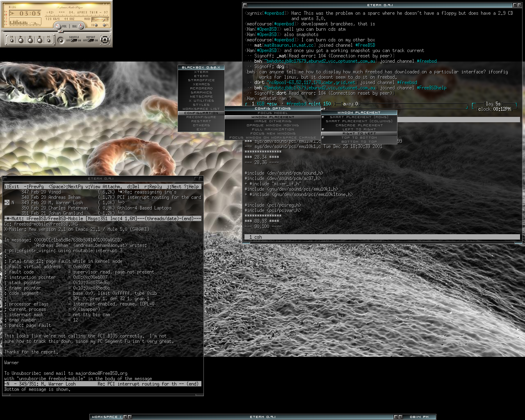
Task: Expand the Styles submenu in Blackbox menu
Action: pos(201,105)
